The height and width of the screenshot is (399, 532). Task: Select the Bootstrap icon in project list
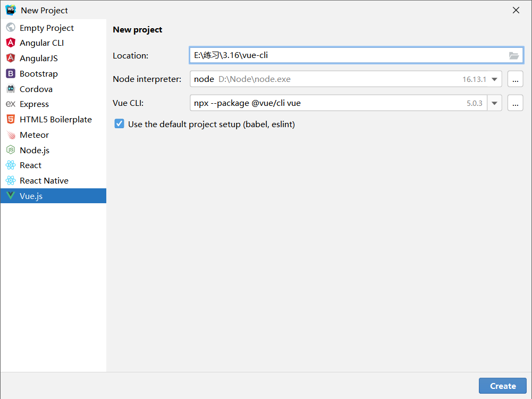pos(11,74)
